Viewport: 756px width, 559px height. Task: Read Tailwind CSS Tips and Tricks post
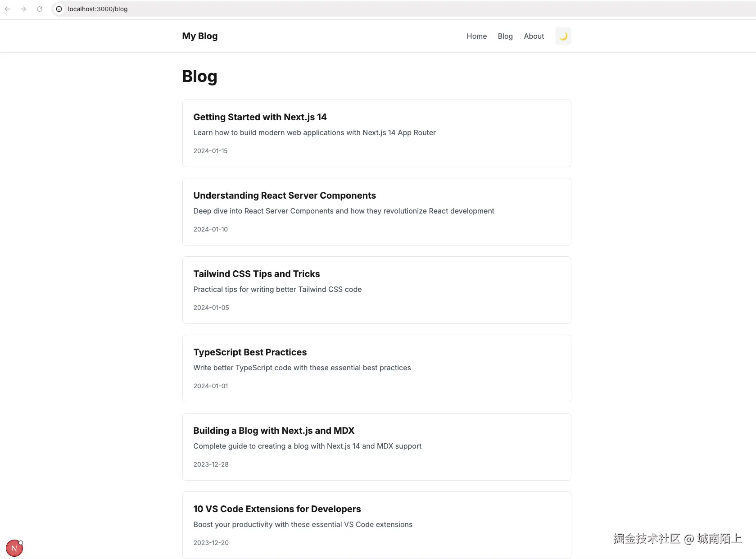[256, 274]
